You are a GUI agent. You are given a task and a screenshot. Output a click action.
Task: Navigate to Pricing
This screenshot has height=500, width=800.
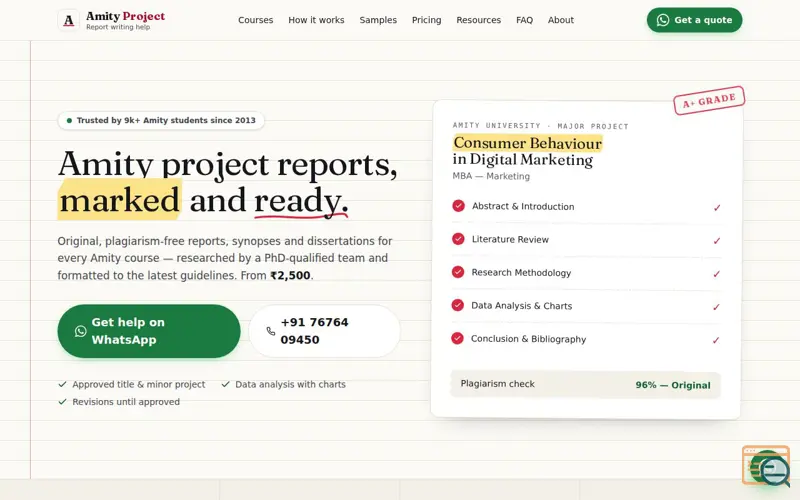click(x=427, y=20)
